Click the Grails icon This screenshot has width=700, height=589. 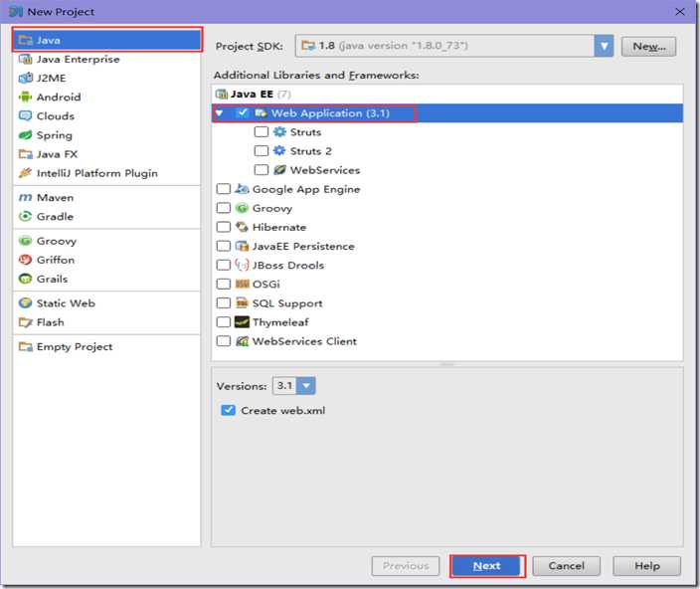pos(26,279)
